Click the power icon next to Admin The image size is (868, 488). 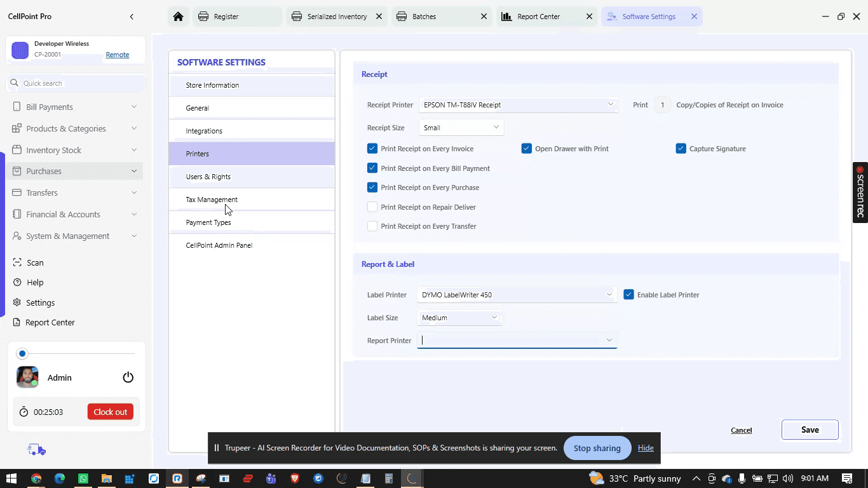[x=128, y=377]
